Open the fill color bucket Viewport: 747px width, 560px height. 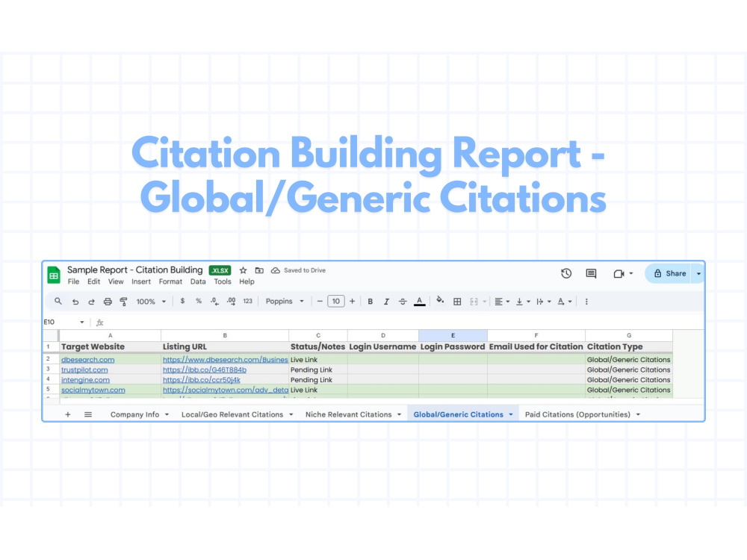click(440, 300)
